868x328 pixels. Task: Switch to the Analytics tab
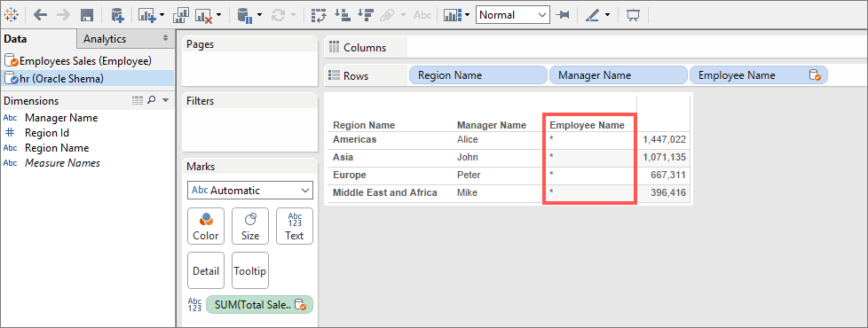coord(105,39)
